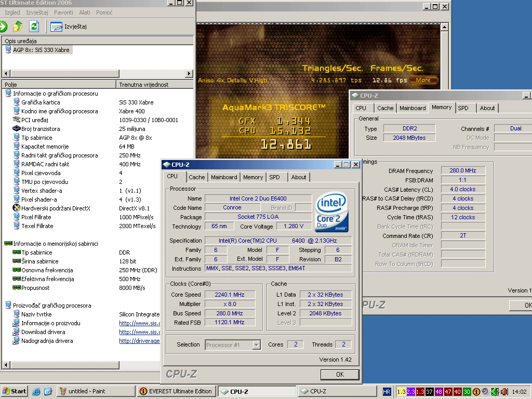Switch to Memory tab in front CPU-Z
The width and height of the screenshot is (532, 399).
pyautogui.click(x=253, y=177)
